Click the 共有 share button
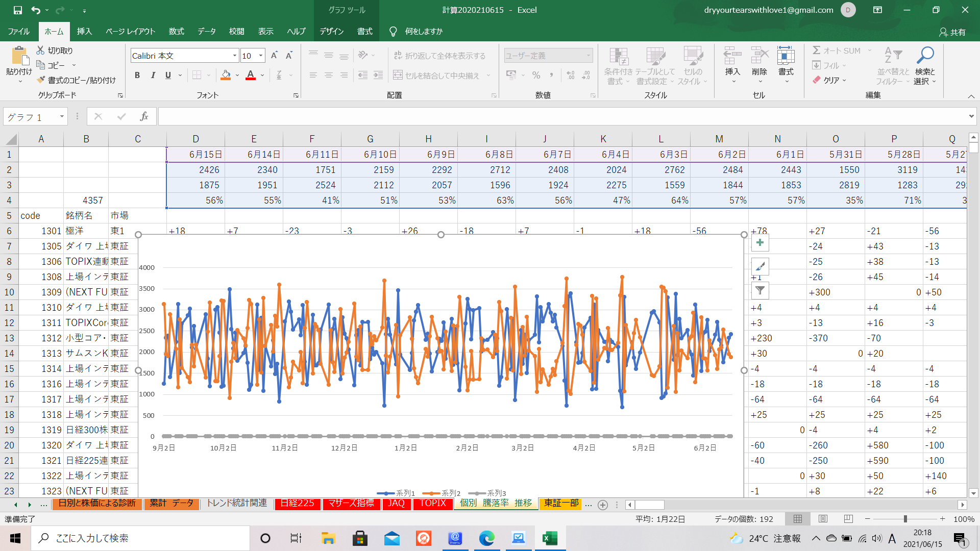This screenshot has height=551, width=980. point(952,32)
